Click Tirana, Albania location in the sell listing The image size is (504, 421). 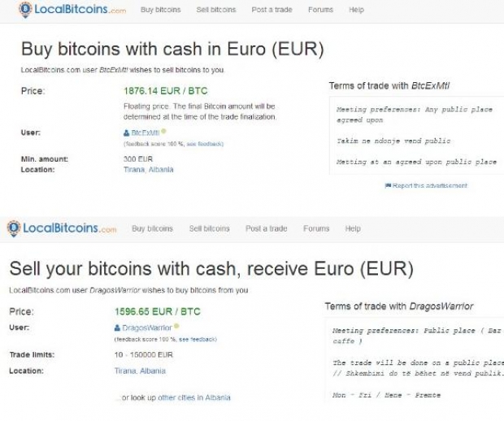click(140, 371)
